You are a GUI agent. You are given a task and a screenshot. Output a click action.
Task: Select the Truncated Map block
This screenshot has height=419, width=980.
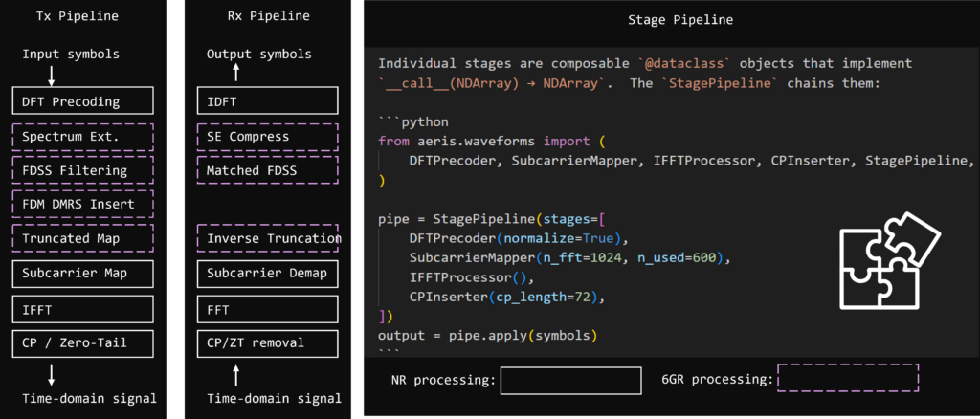83,238
